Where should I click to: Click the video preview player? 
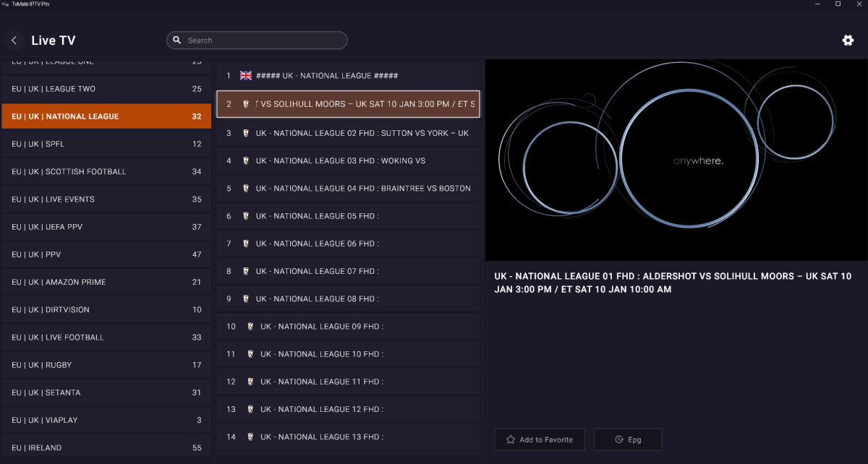click(676, 160)
